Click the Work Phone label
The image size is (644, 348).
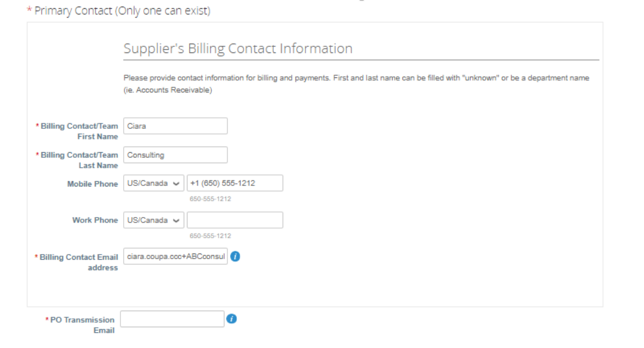coord(95,220)
